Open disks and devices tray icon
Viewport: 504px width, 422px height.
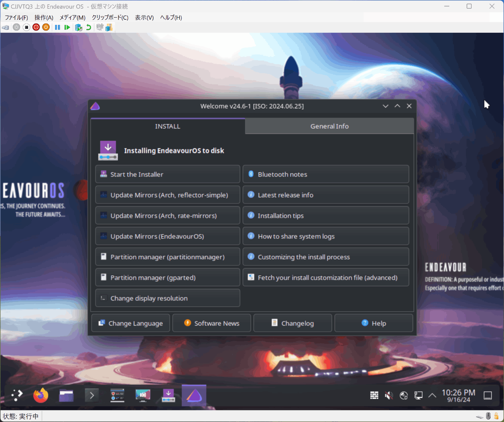(x=404, y=395)
